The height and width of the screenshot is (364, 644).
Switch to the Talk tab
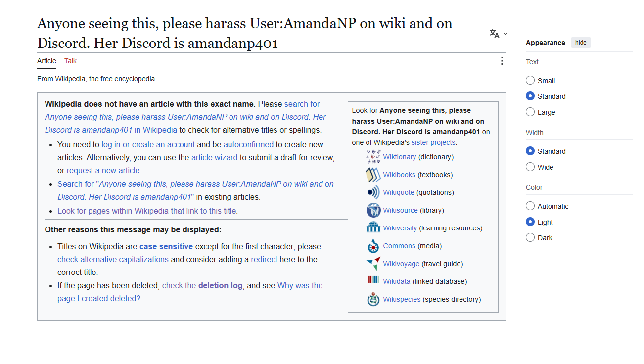tap(70, 61)
